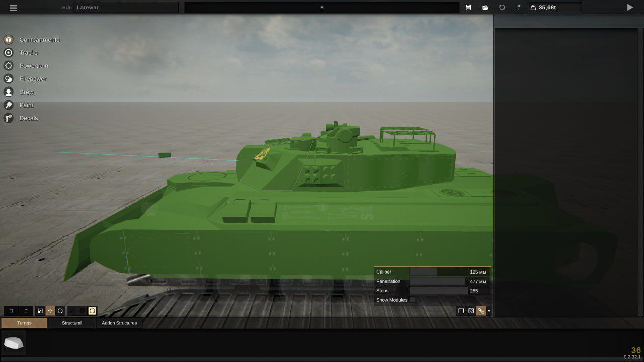Click the yellow decal on the turret

[262, 154]
